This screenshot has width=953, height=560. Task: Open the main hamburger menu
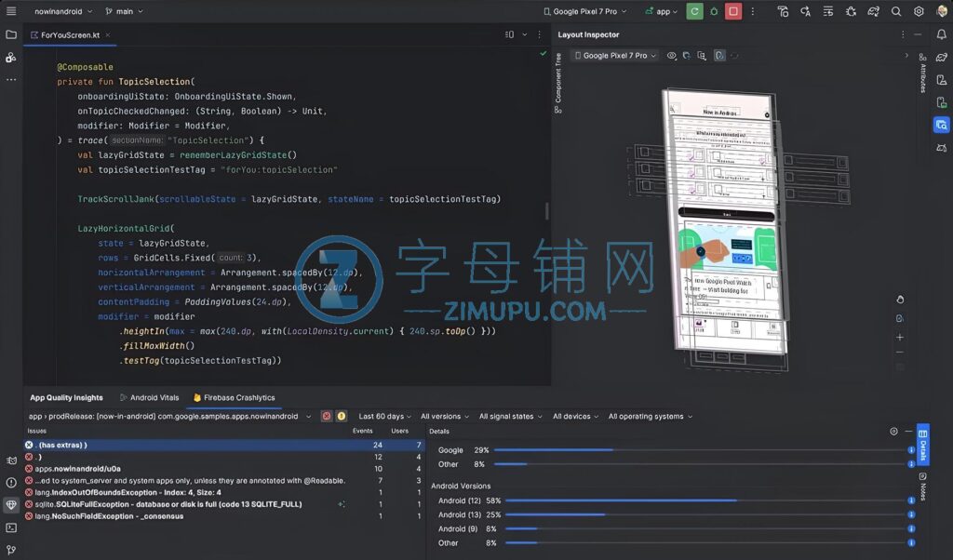(11, 11)
